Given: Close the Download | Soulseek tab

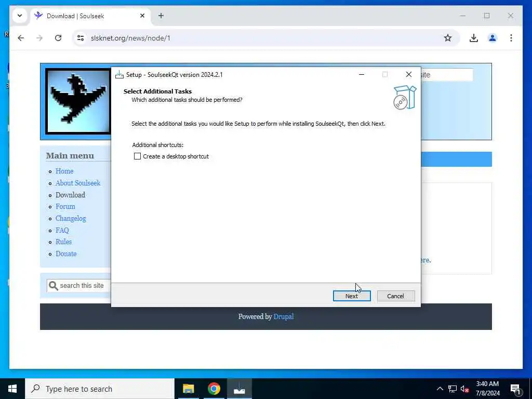Looking at the screenshot, I should click(142, 16).
